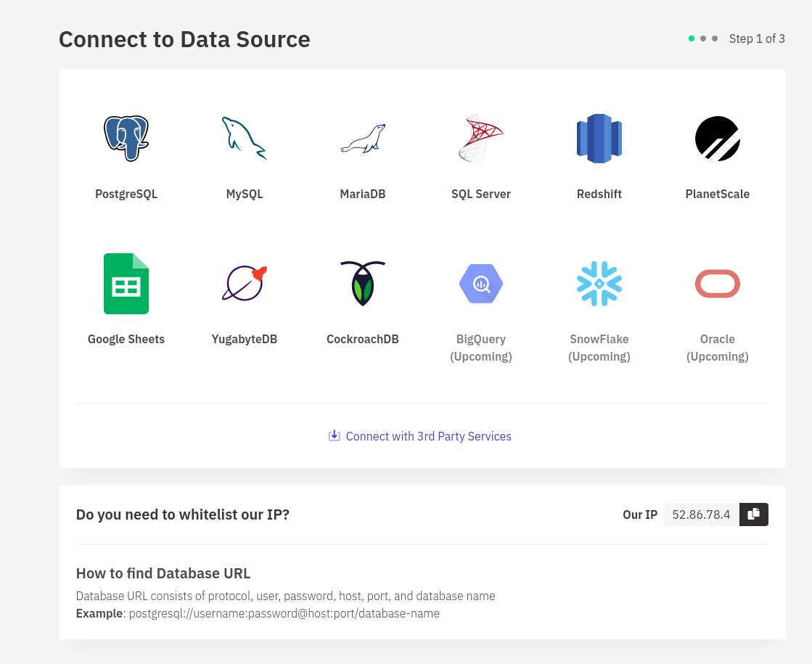
Task: Pick the Google Sheets icon
Action: [126, 283]
